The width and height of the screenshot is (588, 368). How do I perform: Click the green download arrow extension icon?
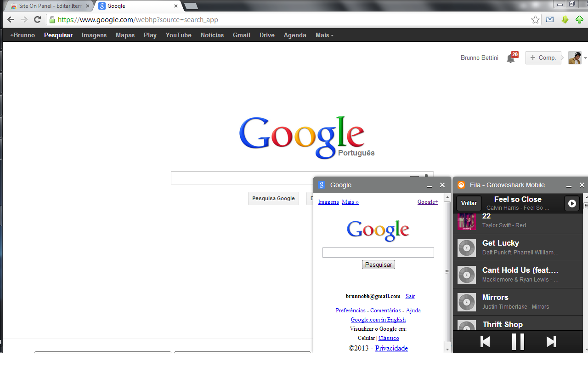565,20
